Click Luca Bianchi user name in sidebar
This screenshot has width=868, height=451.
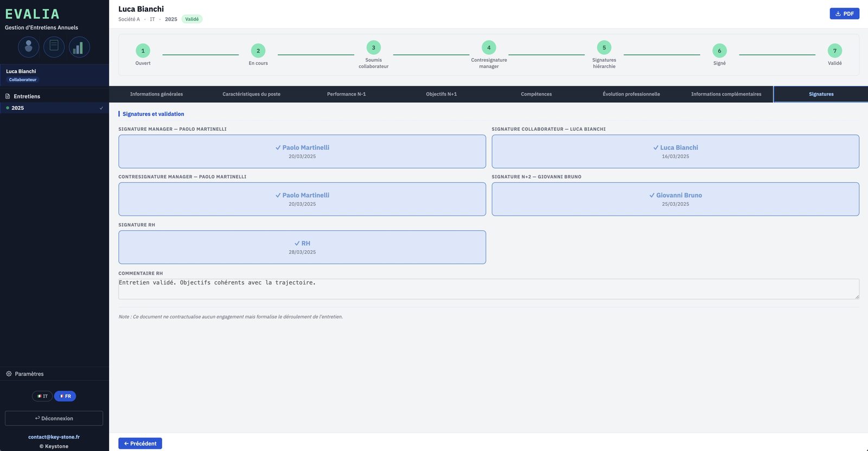click(x=21, y=71)
